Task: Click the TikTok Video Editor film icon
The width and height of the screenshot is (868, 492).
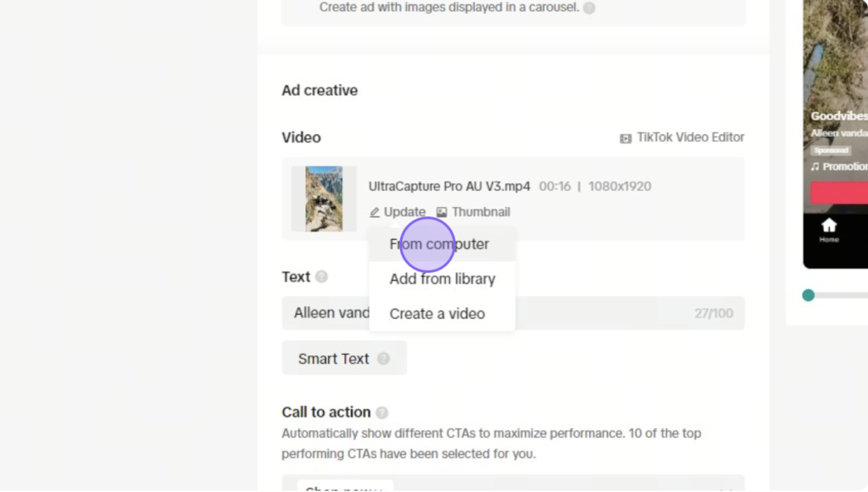Action: click(626, 138)
